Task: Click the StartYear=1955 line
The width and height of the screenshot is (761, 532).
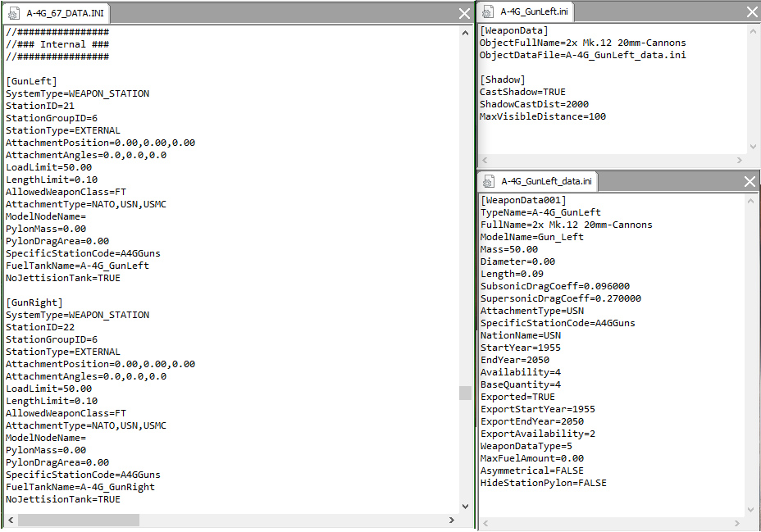Action: click(x=521, y=348)
